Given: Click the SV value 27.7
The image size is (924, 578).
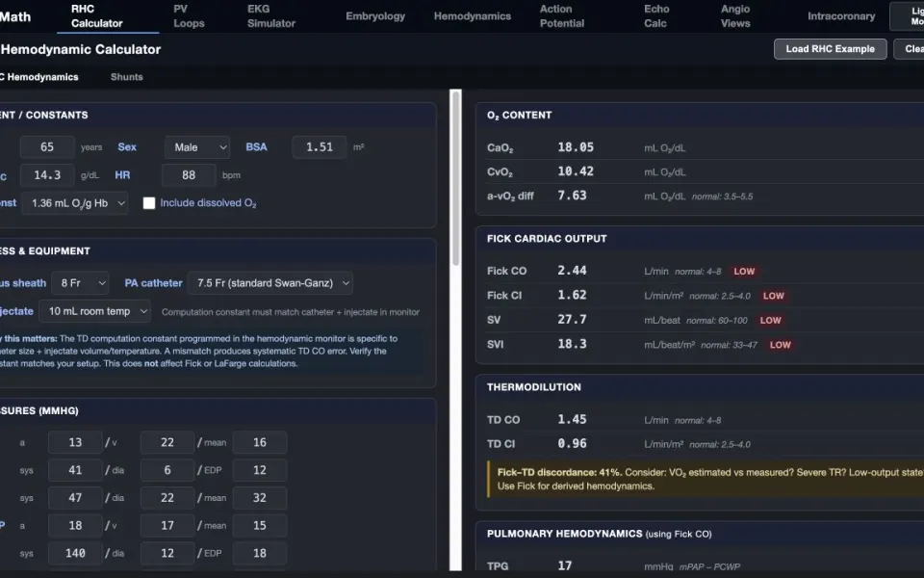Looking at the screenshot, I should pos(572,320).
